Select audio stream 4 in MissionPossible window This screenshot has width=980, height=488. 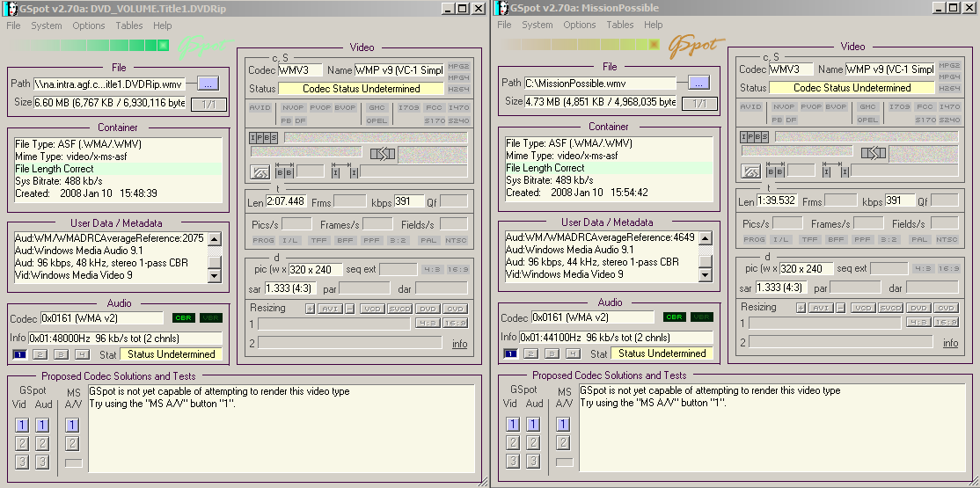tap(573, 353)
